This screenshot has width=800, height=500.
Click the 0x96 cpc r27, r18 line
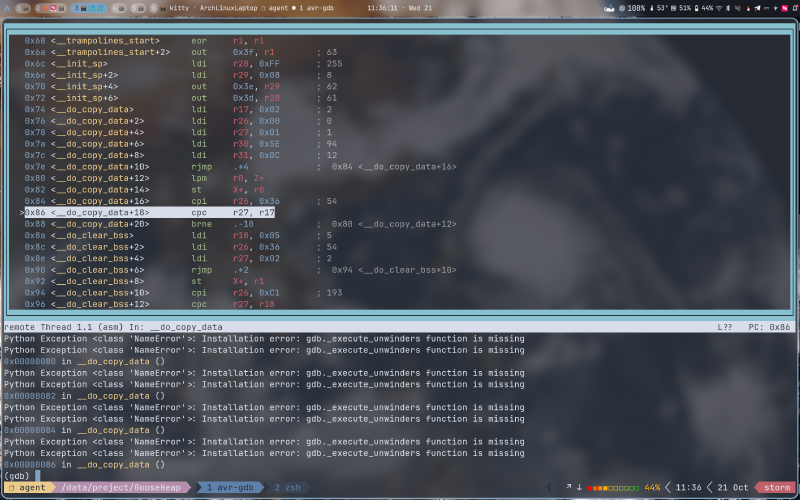pyautogui.click(x=149, y=304)
